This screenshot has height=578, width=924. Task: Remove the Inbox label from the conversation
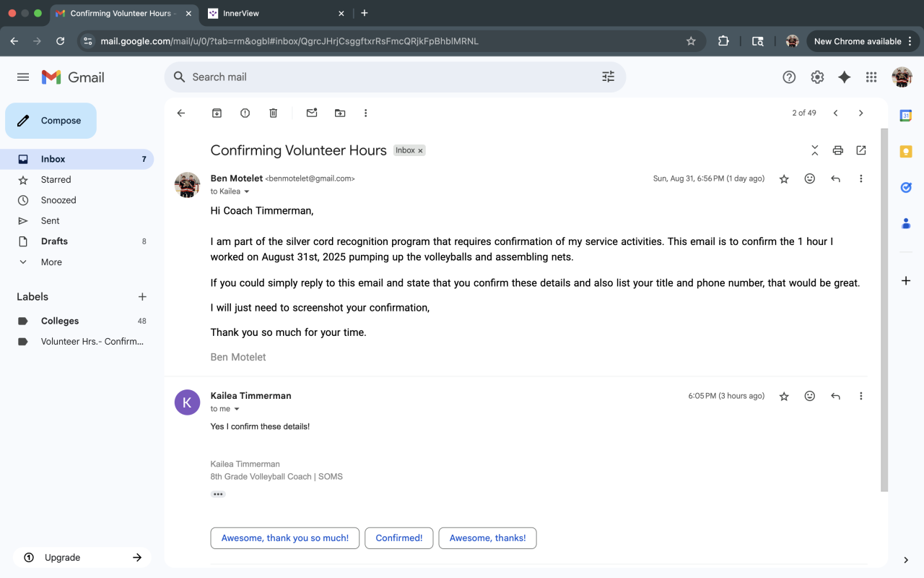tap(420, 151)
